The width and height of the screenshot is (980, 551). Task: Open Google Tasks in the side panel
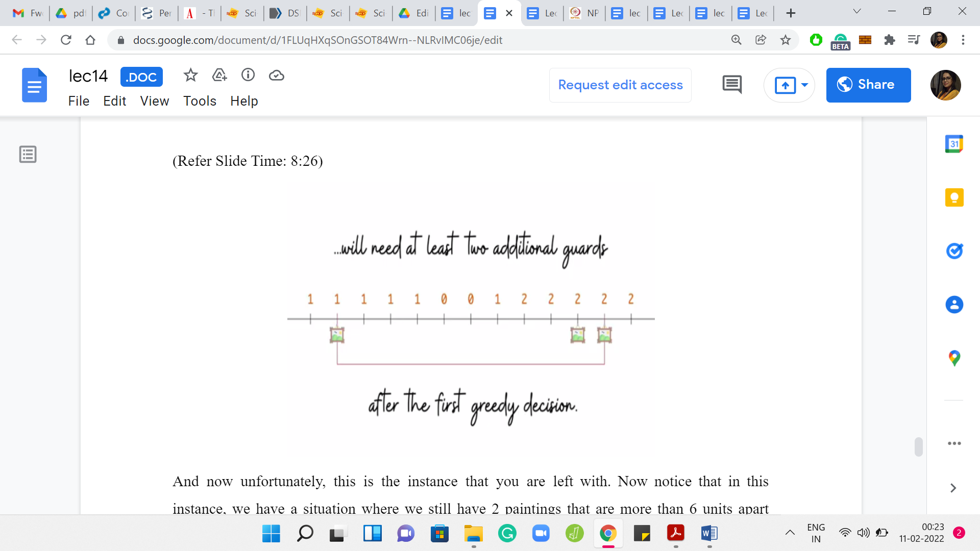tap(954, 251)
